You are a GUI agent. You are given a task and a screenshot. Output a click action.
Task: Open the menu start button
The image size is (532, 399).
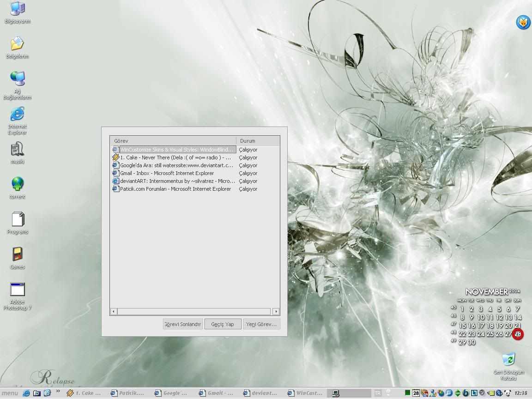pyautogui.click(x=10, y=393)
